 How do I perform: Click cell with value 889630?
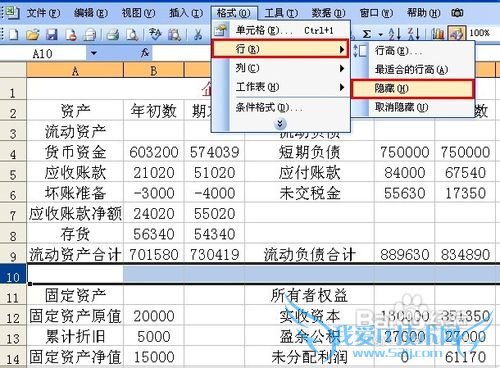tap(404, 254)
